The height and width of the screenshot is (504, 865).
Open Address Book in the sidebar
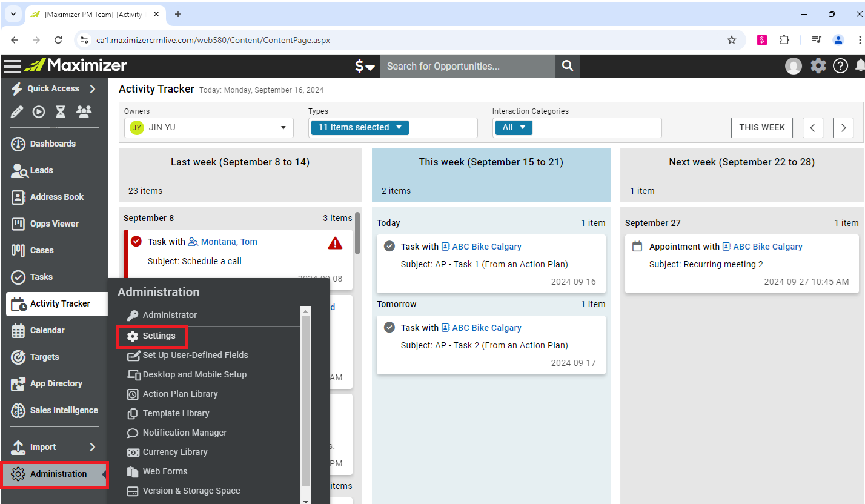coord(54,197)
